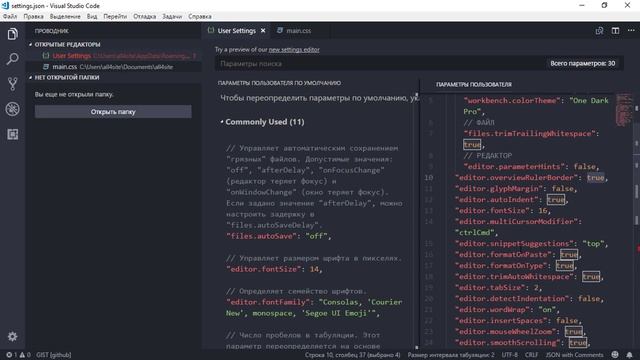The height and width of the screenshot is (360, 640).
Task: Click the "editor.multiCursorModifier" line
Action: tap(519, 227)
